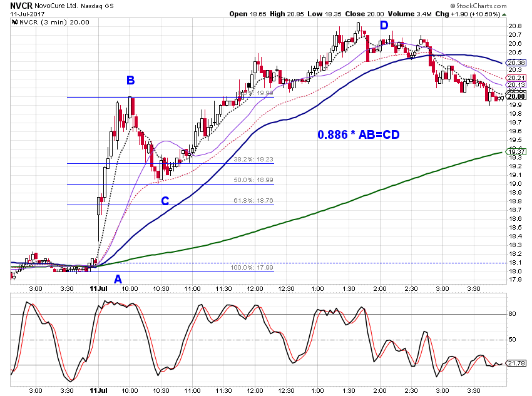Select the 21.78 stochastic value tag
The width and height of the screenshot is (532, 396).
pos(516,363)
